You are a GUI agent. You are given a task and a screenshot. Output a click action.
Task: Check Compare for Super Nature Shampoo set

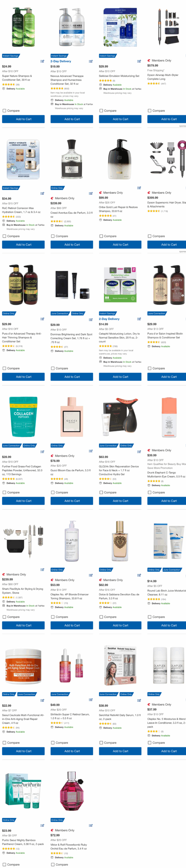click(x=4, y=111)
